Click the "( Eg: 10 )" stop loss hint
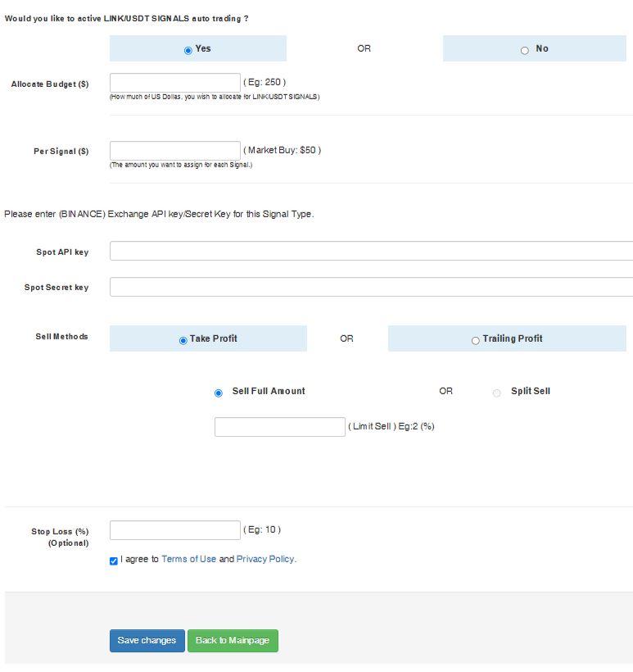Viewport: 633px width, 672px height. point(262,529)
